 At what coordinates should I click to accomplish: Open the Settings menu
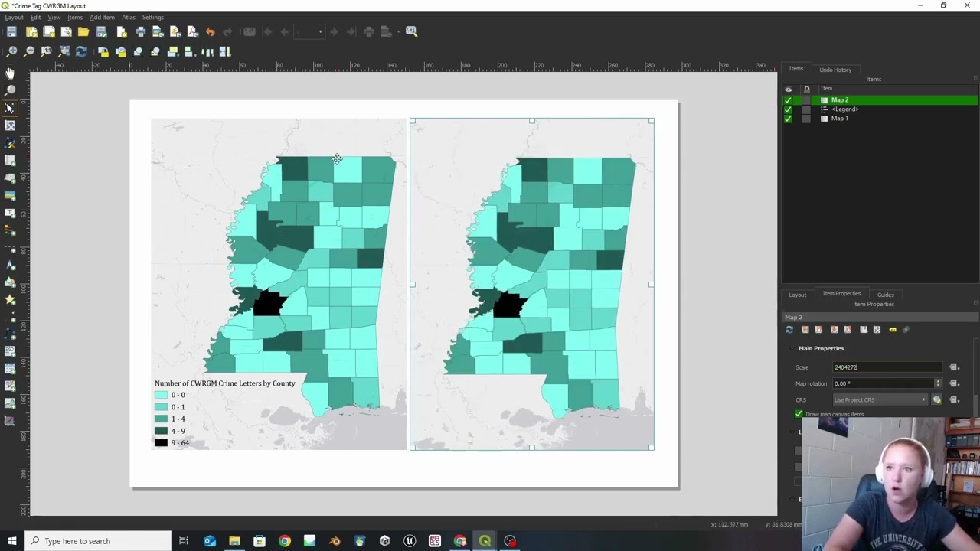point(152,17)
